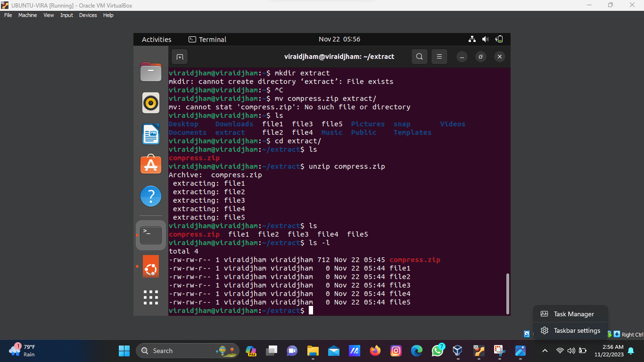Image resolution: width=644 pixels, height=362 pixels.
Task: Open the 2:56 AM date and time
Action: coord(609,351)
